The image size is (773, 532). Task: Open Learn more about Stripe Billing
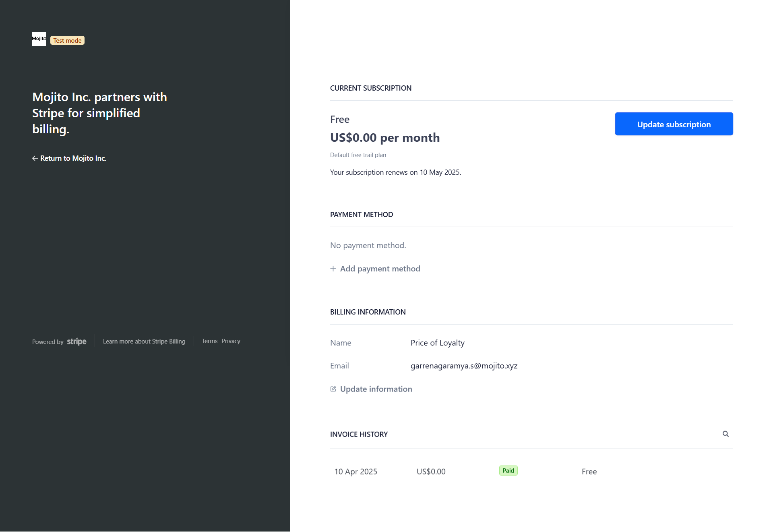pos(144,341)
